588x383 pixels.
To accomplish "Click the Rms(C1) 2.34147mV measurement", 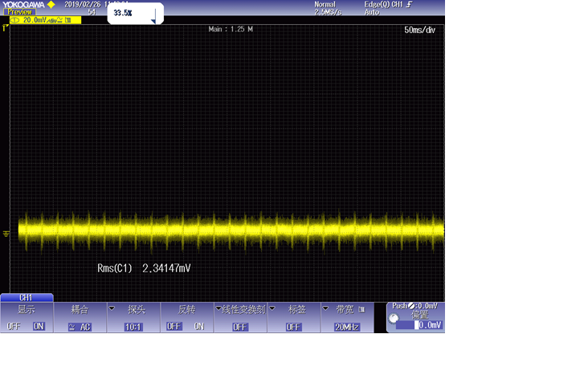I will pyautogui.click(x=144, y=268).
